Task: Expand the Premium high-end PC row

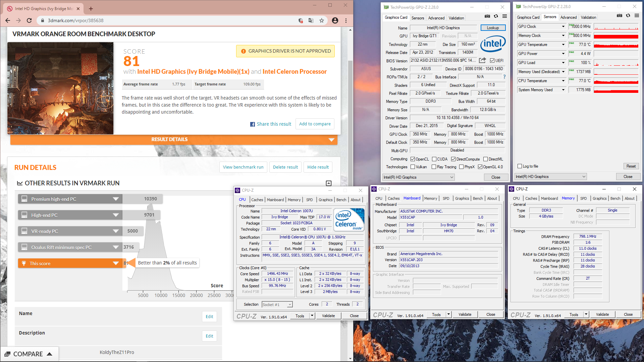Action: (x=116, y=199)
